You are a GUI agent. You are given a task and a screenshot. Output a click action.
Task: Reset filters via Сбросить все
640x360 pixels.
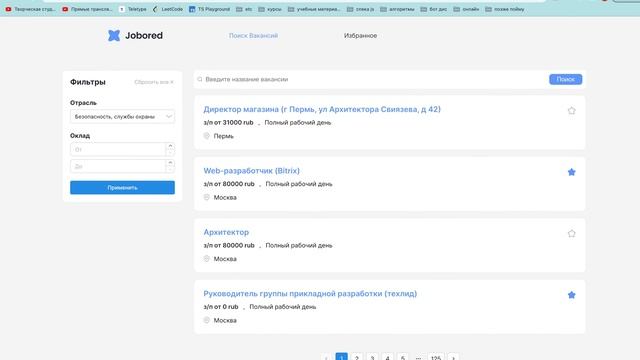point(154,82)
